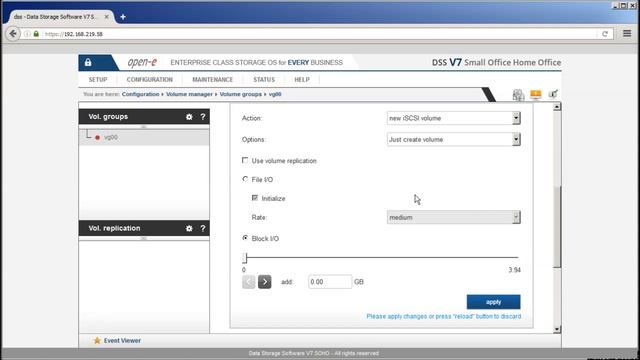The image size is (640, 360).
Task: Enable Use volume replication checkbox
Action: point(245,160)
